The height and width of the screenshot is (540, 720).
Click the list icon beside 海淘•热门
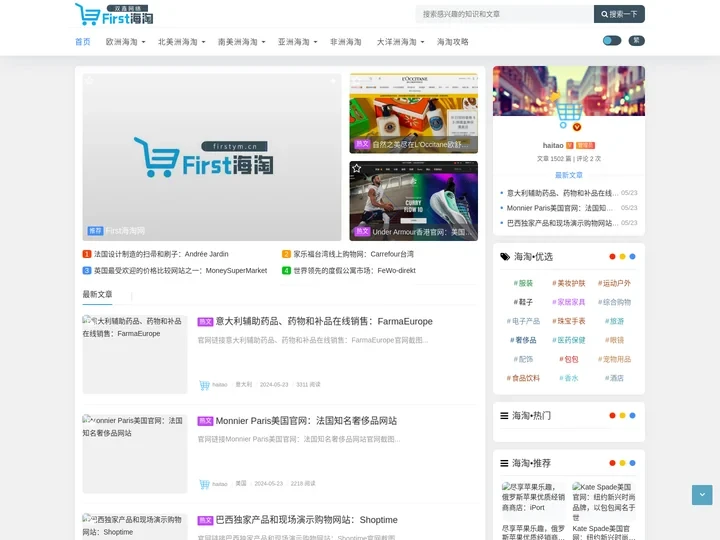504,416
